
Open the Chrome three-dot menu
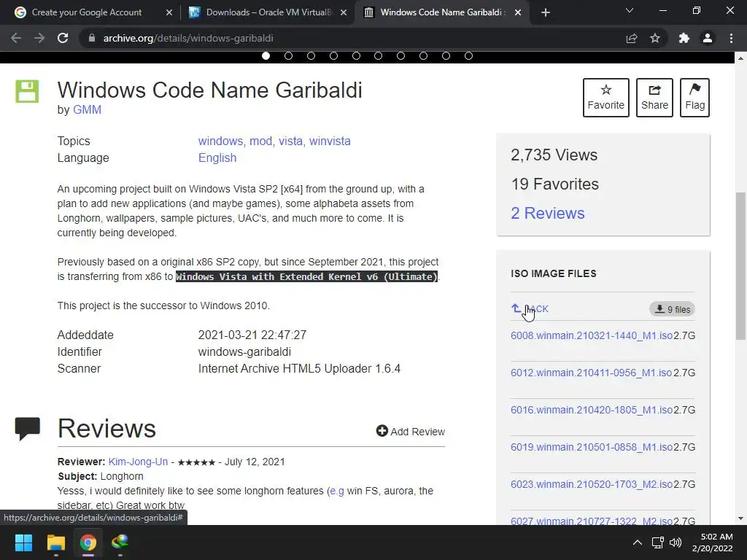coord(731,38)
